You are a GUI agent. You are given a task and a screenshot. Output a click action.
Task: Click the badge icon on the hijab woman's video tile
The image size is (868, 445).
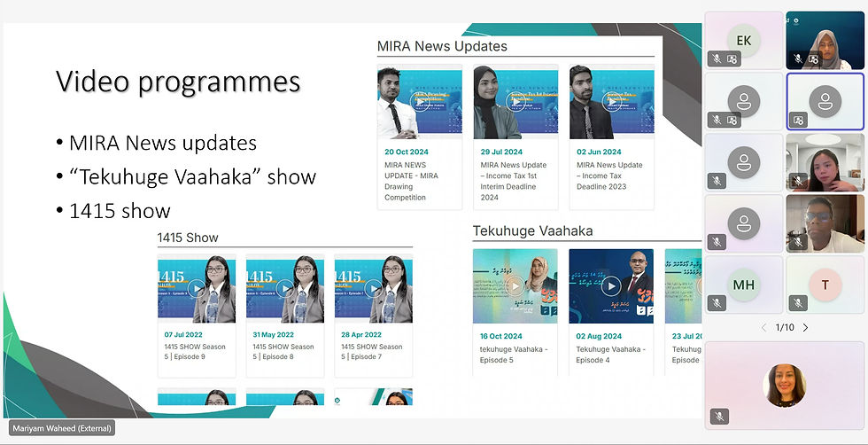point(813,59)
